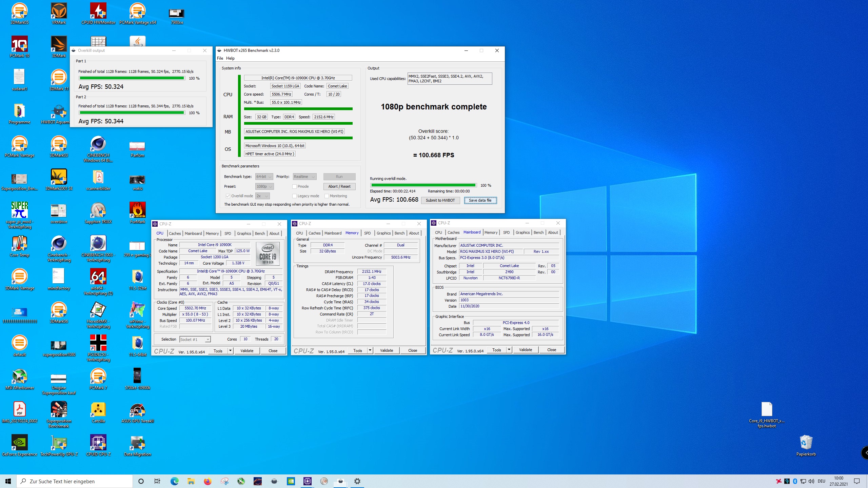Click the Part 1 progress bar in Overkill output
Image resolution: width=868 pixels, height=488 pixels.
[132, 78]
